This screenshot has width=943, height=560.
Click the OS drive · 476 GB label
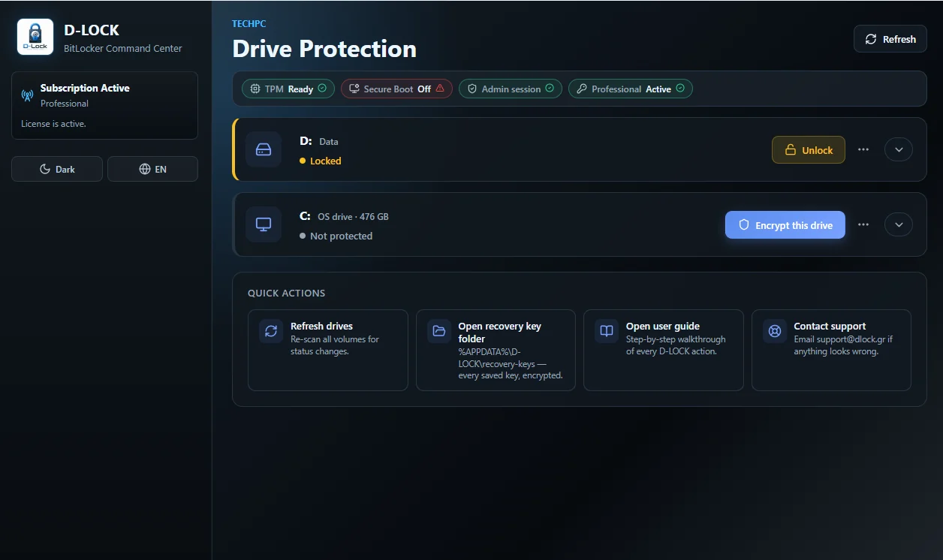353,217
